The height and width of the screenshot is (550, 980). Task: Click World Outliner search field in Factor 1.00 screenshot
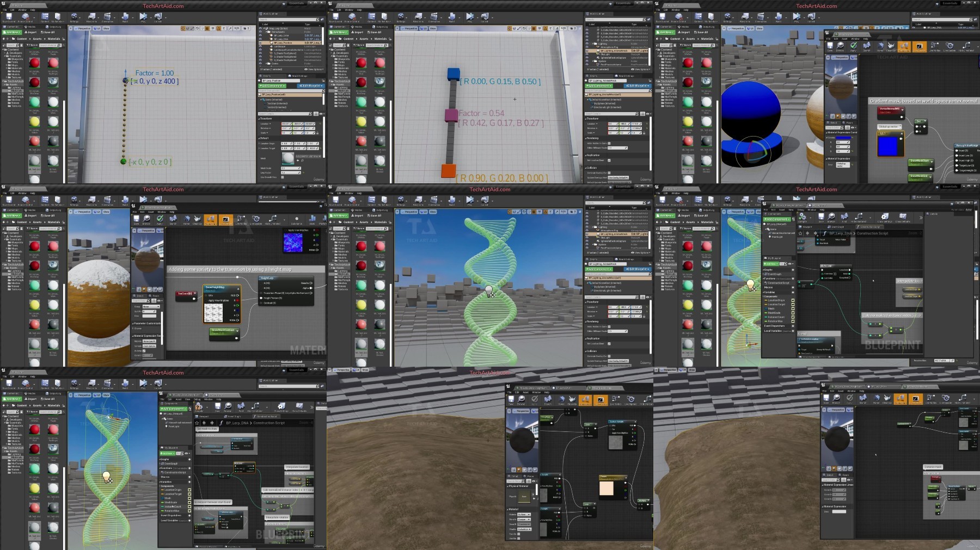pos(289,20)
